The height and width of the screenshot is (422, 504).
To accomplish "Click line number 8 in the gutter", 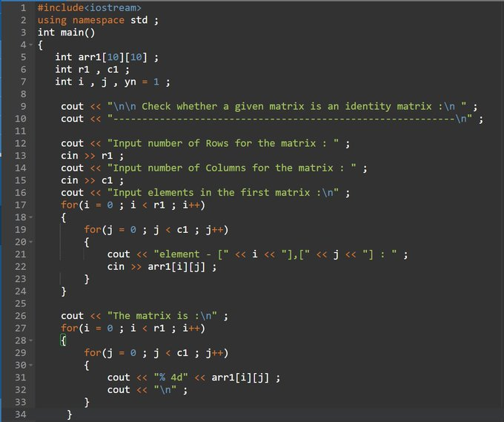I will point(23,94).
